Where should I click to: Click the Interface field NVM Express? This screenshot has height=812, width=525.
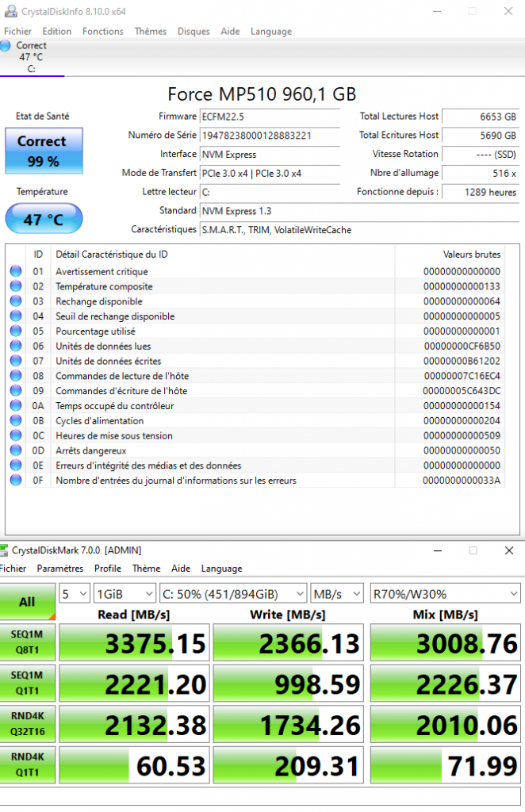(270, 155)
